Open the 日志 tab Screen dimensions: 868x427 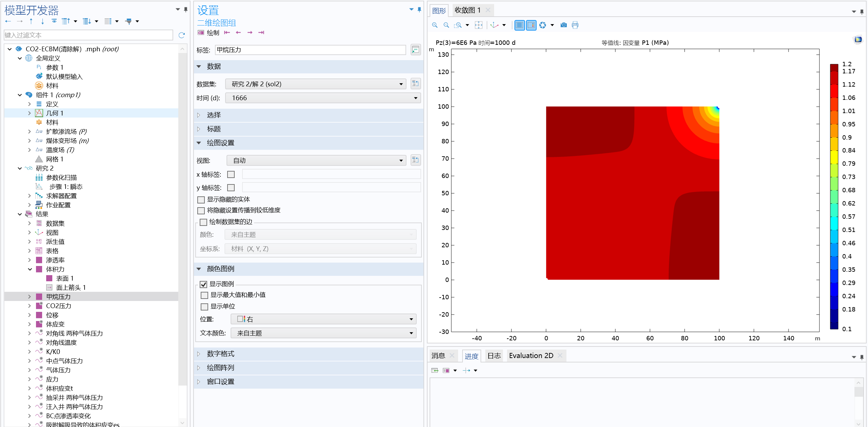(x=494, y=356)
